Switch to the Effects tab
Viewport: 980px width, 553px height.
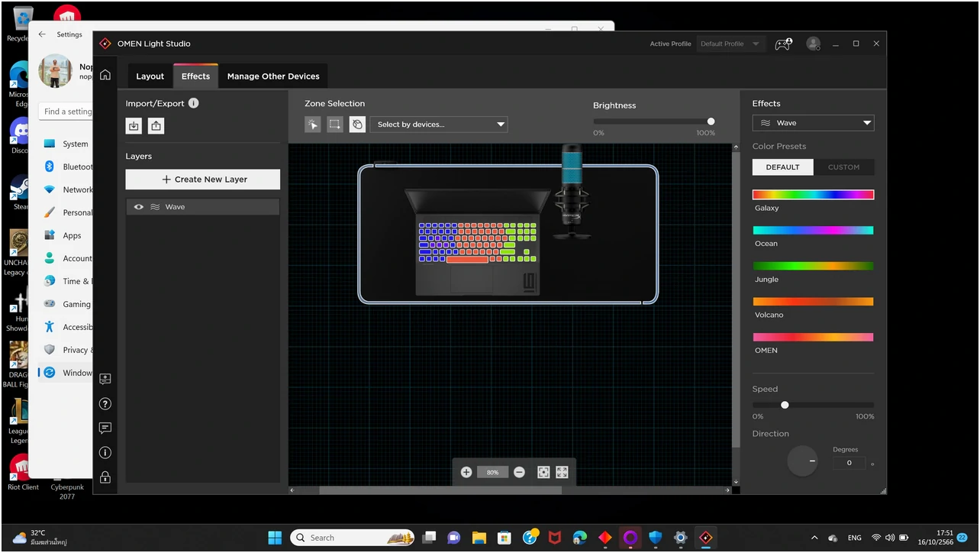point(195,76)
